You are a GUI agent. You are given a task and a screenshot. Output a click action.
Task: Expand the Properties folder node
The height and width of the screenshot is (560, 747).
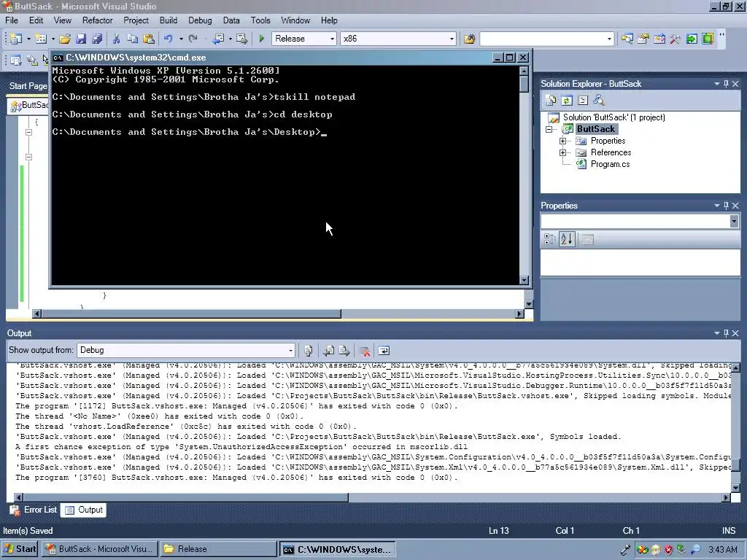click(562, 141)
